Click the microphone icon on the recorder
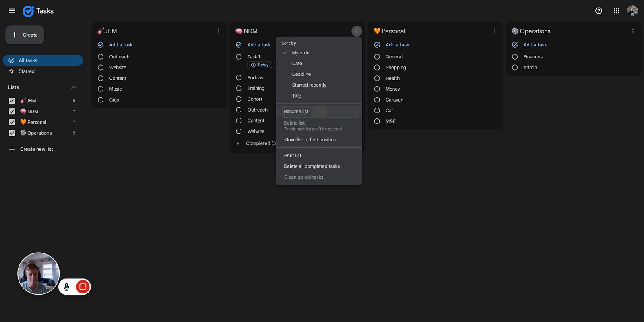The width and height of the screenshot is (644, 322). 66,287
